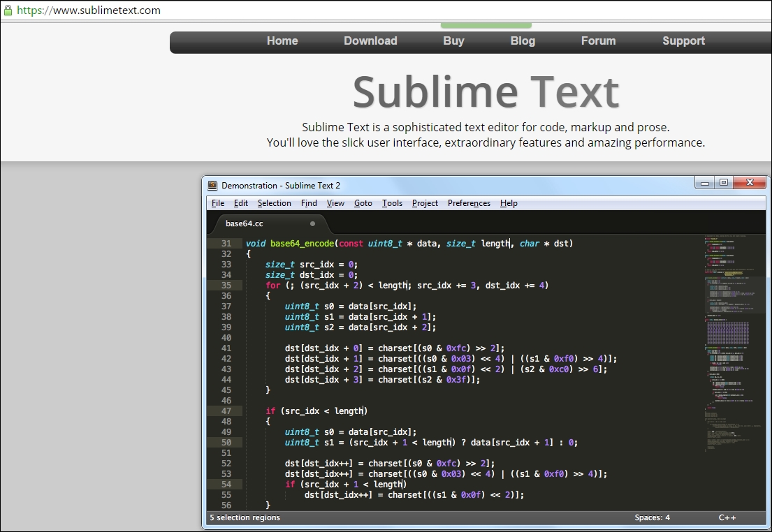The image size is (772, 532).
Task: Open the Project menu
Action: coord(425,203)
